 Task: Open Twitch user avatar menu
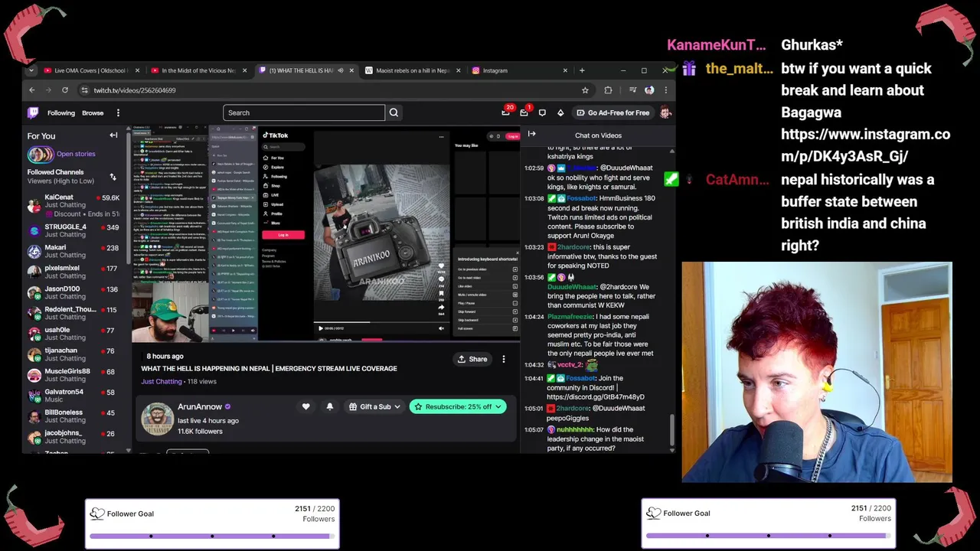[665, 112]
